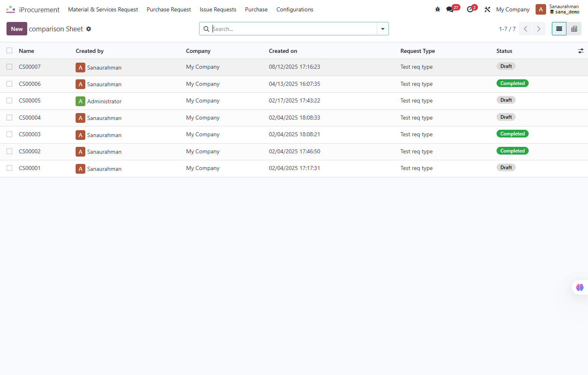Open the floating brain assistant icon
Viewport: 588px width, 375px height.
click(580, 287)
